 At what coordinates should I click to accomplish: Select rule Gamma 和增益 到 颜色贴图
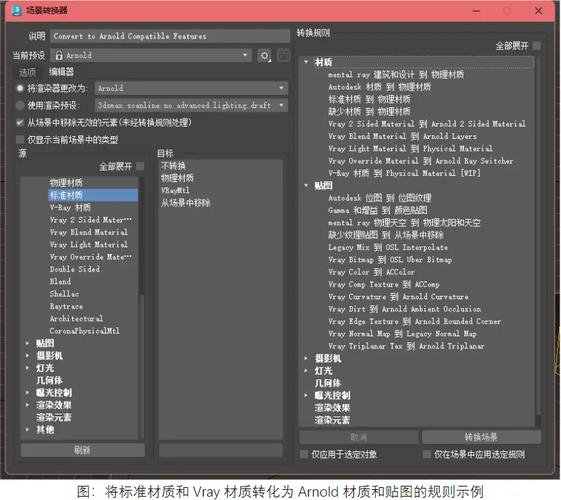(378, 210)
